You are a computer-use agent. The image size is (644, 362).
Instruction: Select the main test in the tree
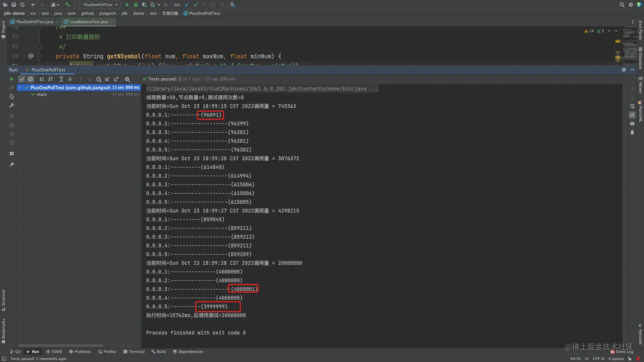pyautogui.click(x=42, y=94)
